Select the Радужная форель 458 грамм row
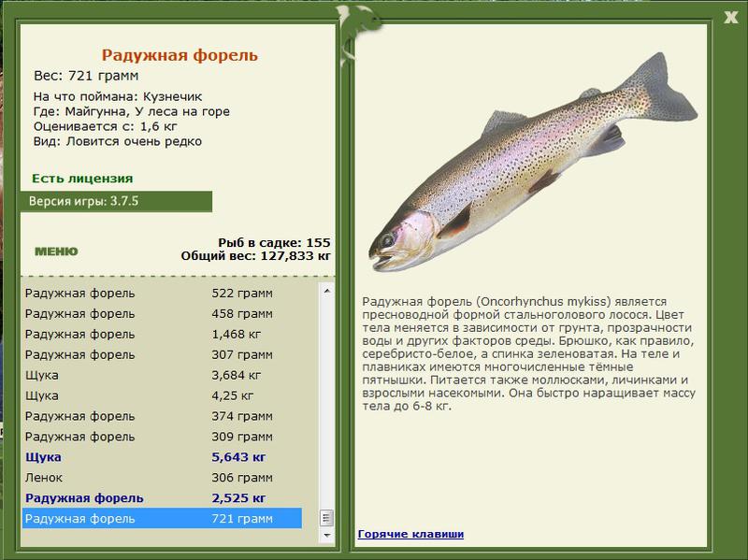Screen dimensions: 748x560 pyautogui.click(x=162, y=314)
